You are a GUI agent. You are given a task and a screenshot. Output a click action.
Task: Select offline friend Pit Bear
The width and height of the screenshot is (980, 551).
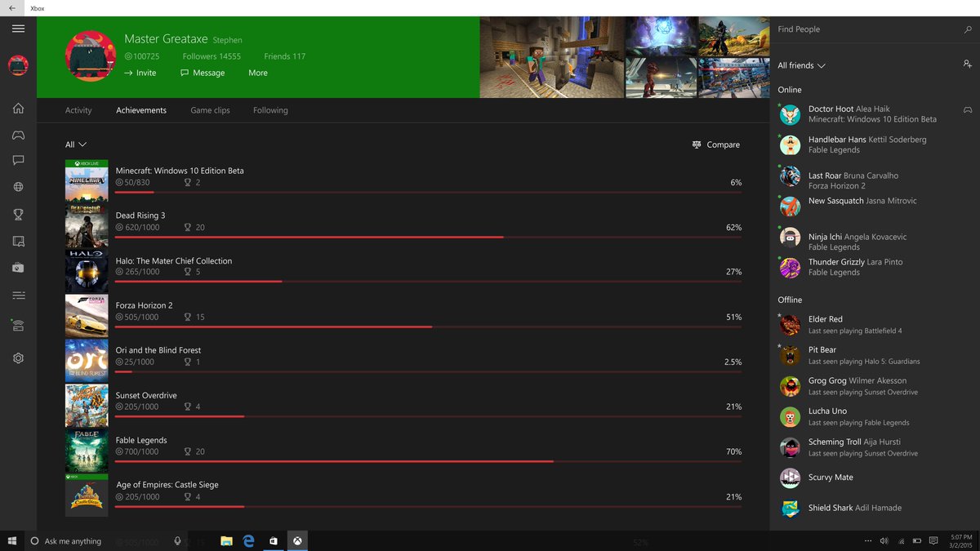tap(875, 355)
